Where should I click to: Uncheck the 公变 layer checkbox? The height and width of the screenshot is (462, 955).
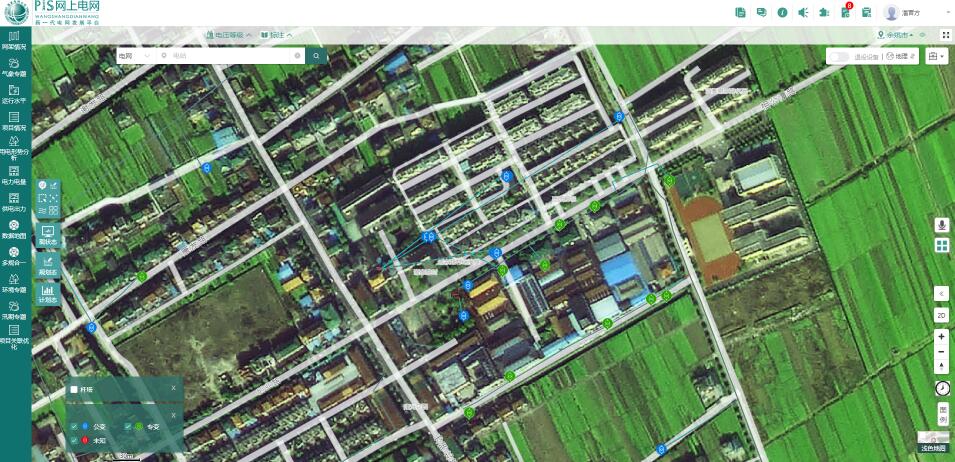click(74, 427)
